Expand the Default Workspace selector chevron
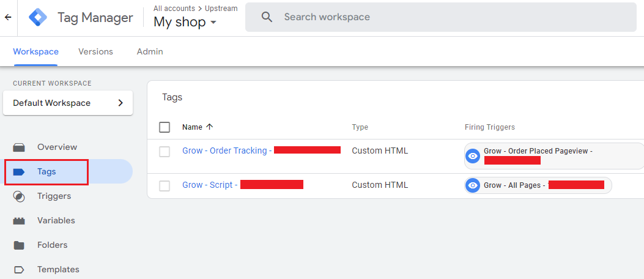The width and height of the screenshot is (644, 279). coord(120,103)
